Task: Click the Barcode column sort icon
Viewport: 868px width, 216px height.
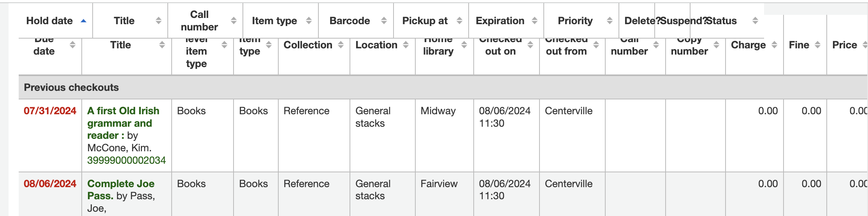Action: (x=384, y=21)
